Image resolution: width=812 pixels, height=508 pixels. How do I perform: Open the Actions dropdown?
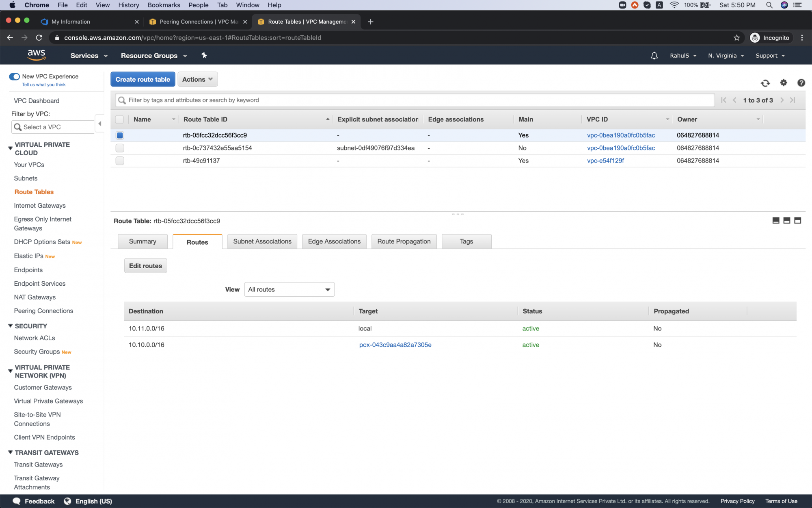pyautogui.click(x=197, y=79)
